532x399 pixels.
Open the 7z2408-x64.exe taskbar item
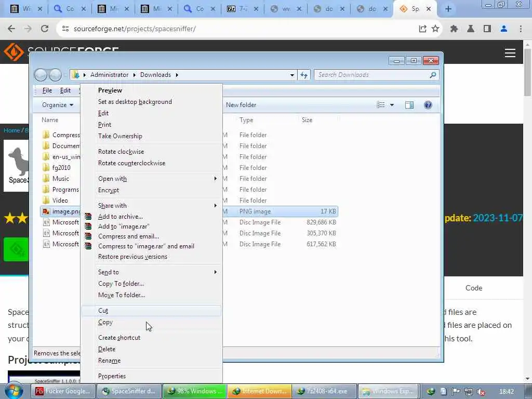(x=325, y=391)
